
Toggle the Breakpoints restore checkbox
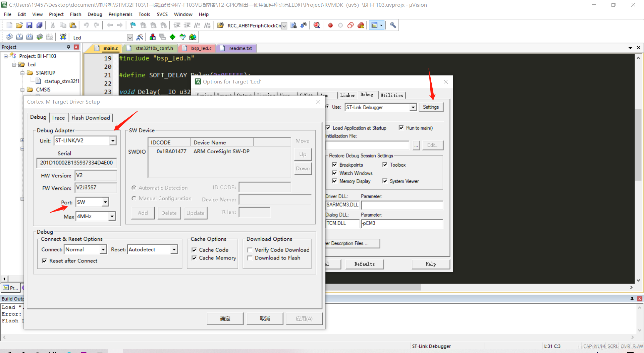point(334,165)
